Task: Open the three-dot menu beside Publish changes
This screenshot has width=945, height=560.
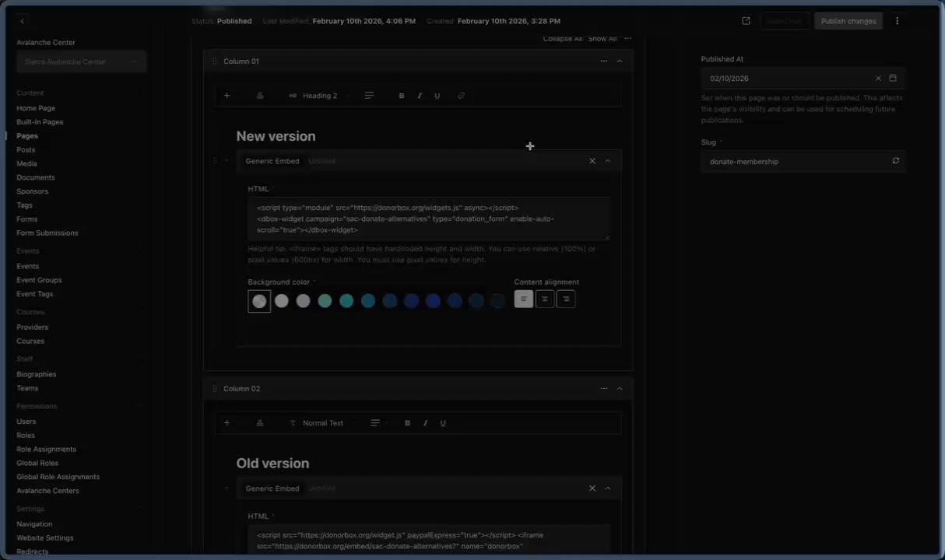Action: [x=897, y=21]
